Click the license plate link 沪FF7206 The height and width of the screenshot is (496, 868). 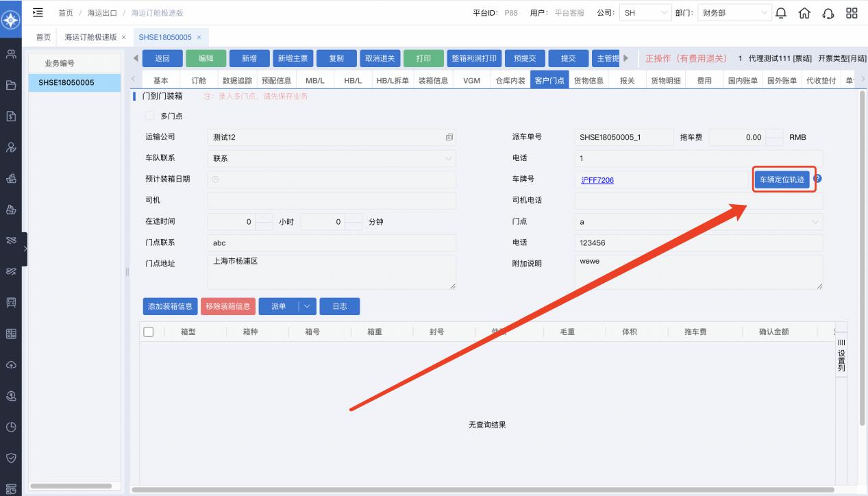click(597, 180)
